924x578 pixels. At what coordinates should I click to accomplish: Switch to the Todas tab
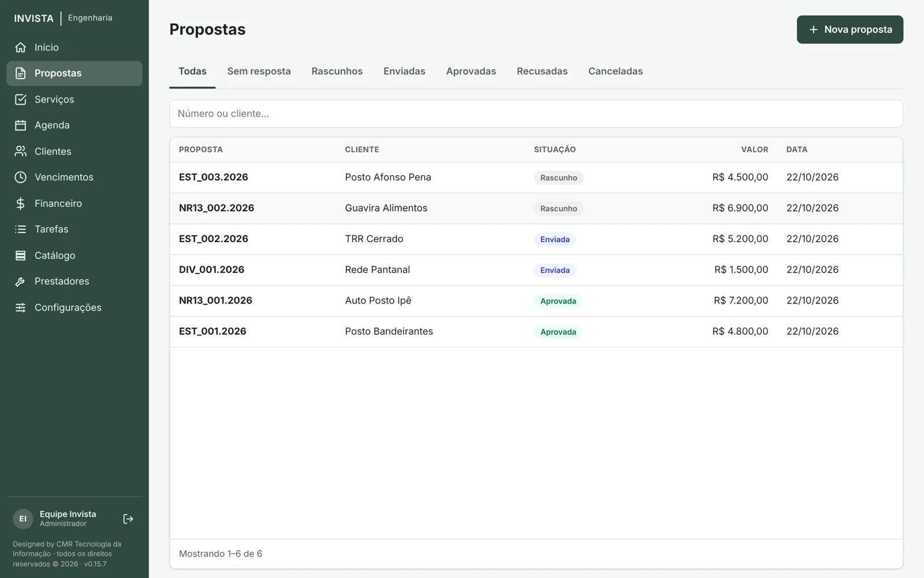point(192,72)
